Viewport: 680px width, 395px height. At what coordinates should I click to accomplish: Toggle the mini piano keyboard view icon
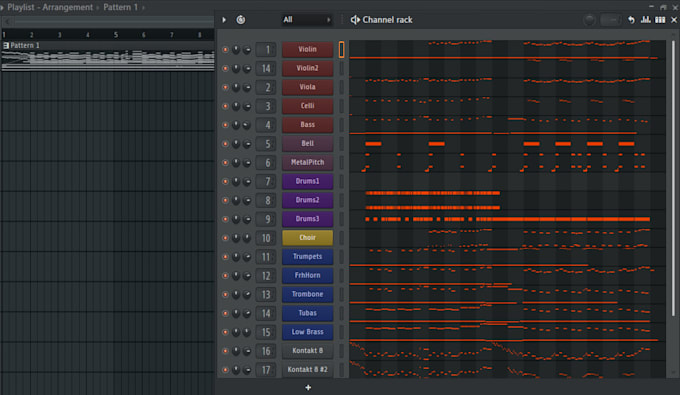click(660, 20)
